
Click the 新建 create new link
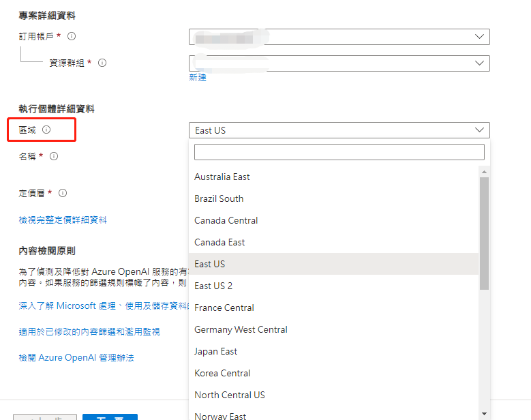198,78
